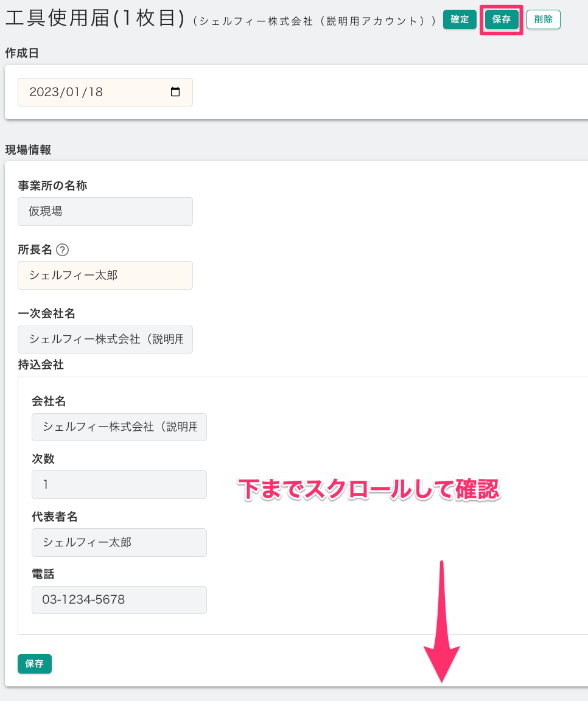Select the 次数 field showing 1
The height and width of the screenshot is (701, 588).
pyautogui.click(x=119, y=485)
